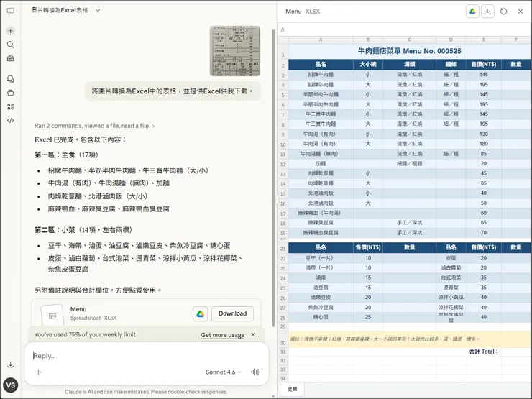Click the 合計 Total: cell
This screenshot has width=532, height=399.
pyautogui.click(x=484, y=352)
